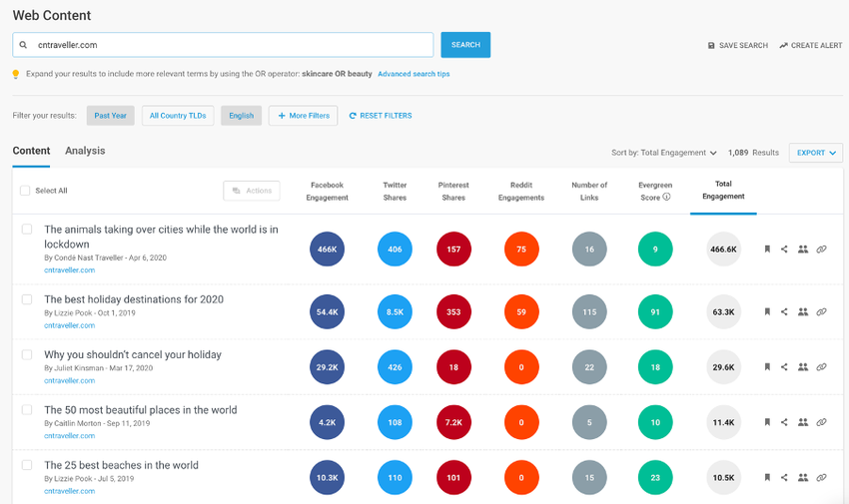Click the 115 number of links circle
This screenshot has width=849, height=504.
pyautogui.click(x=589, y=312)
